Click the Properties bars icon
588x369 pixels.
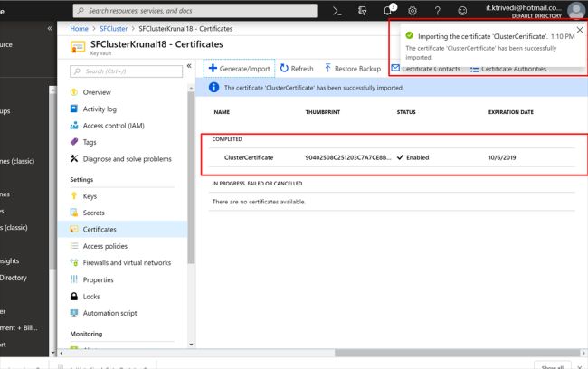(74, 279)
